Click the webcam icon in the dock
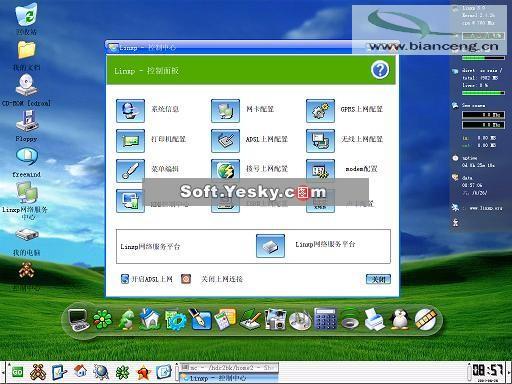The height and width of the screenshot is (384, 512). pyautogui.click(x=350, y=320)
